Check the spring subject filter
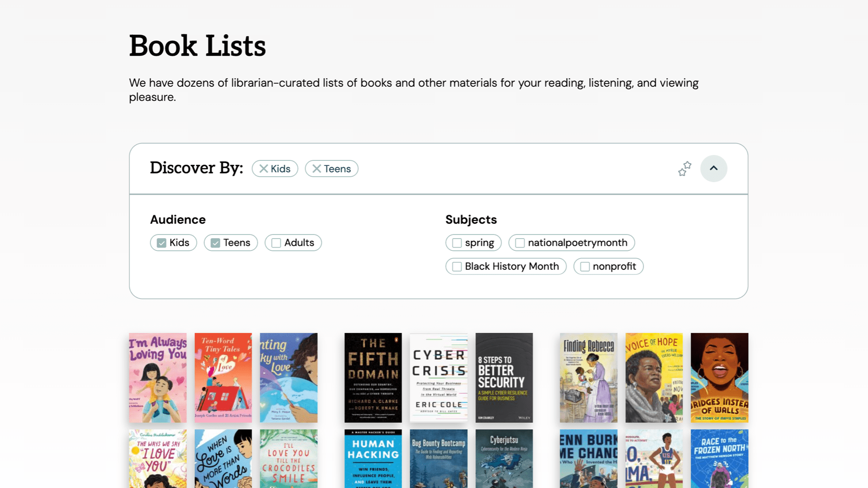The image size is (868, 488). [x=457, y=243]
